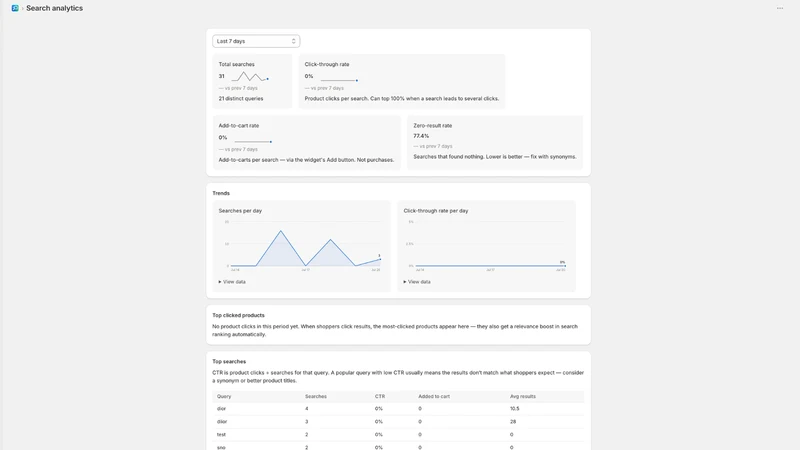Click the 10.5 avg results value
Screen dimensions: 800x450
514,409
